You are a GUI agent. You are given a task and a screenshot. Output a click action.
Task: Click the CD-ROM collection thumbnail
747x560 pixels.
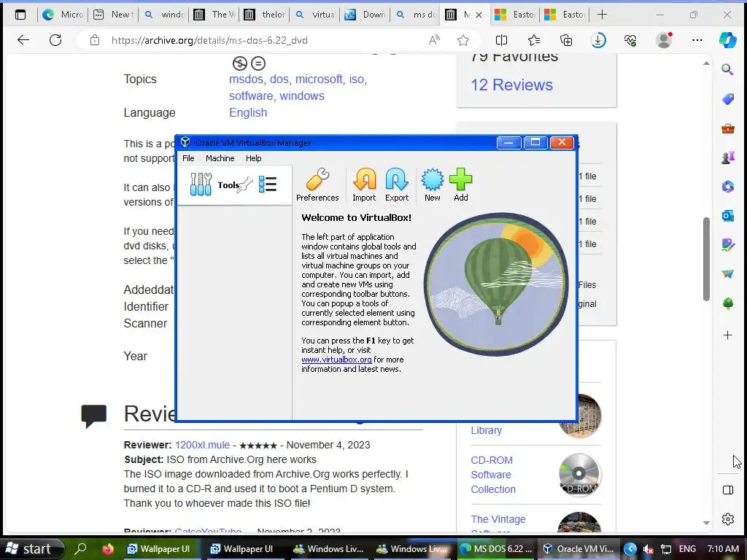pyautogui.click(x=579, y=474)
